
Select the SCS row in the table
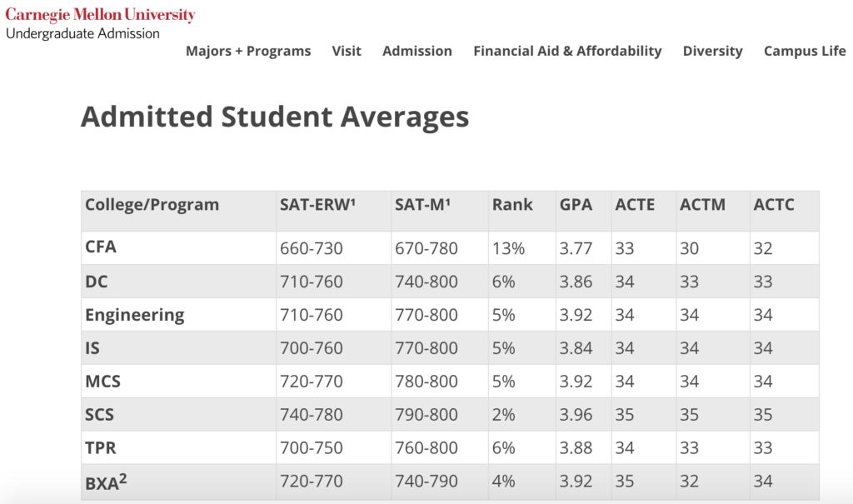pos(102,414)
